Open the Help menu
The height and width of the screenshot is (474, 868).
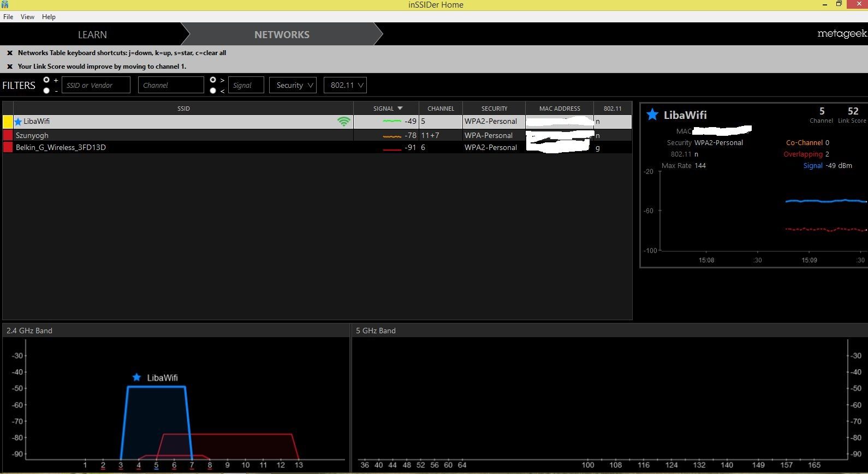[x=49, y=17]
